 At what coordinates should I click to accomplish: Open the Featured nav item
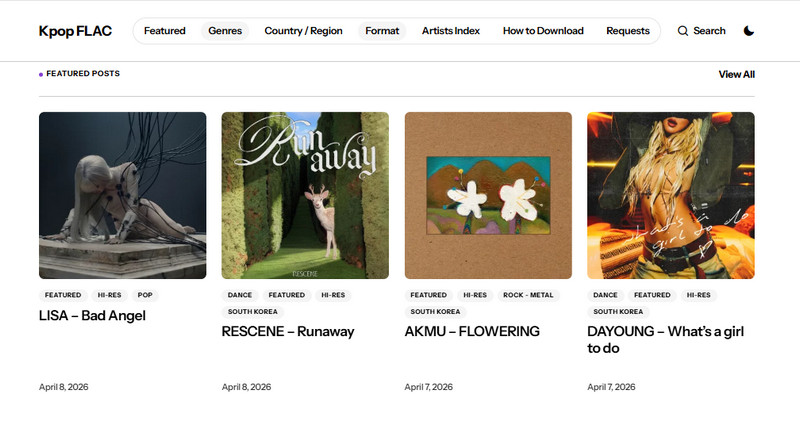click(x=165, y=31)
